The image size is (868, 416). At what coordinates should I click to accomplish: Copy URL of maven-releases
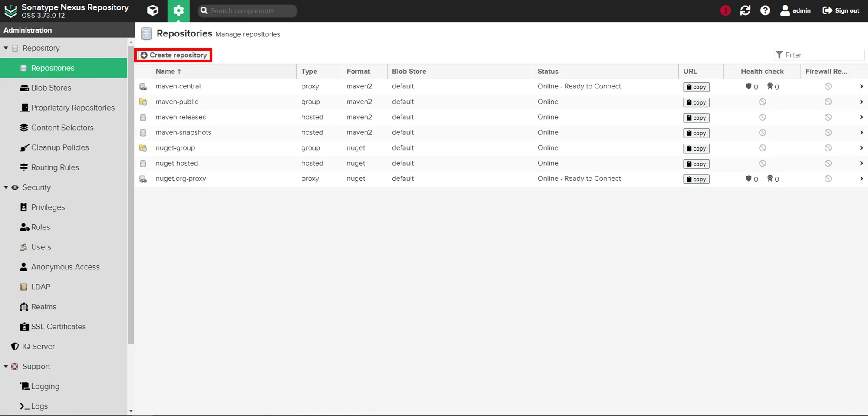(696, 118)
